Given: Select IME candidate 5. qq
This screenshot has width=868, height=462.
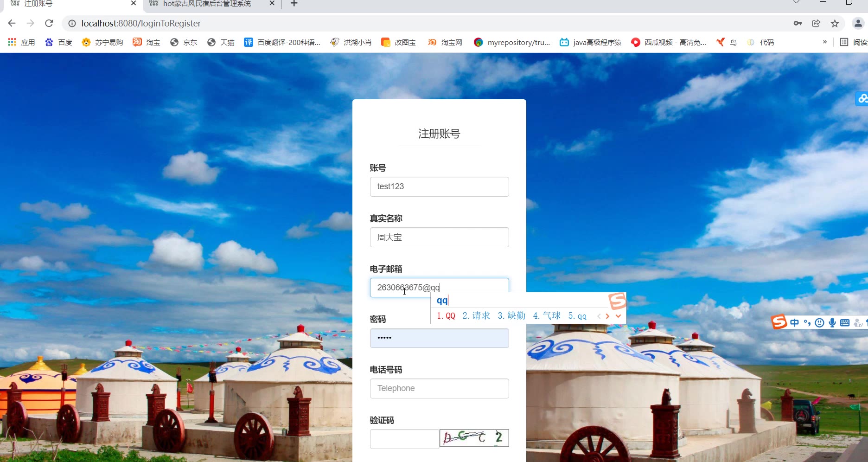Looking at the screenshot, I should 578,316.
